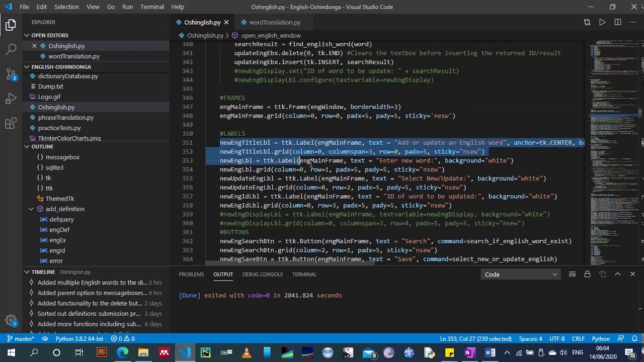The height and width of the screenshot is (362, 644).
Task: Click the wordTranslation.py entry in Open Editors
Action: tap(74, 56)
